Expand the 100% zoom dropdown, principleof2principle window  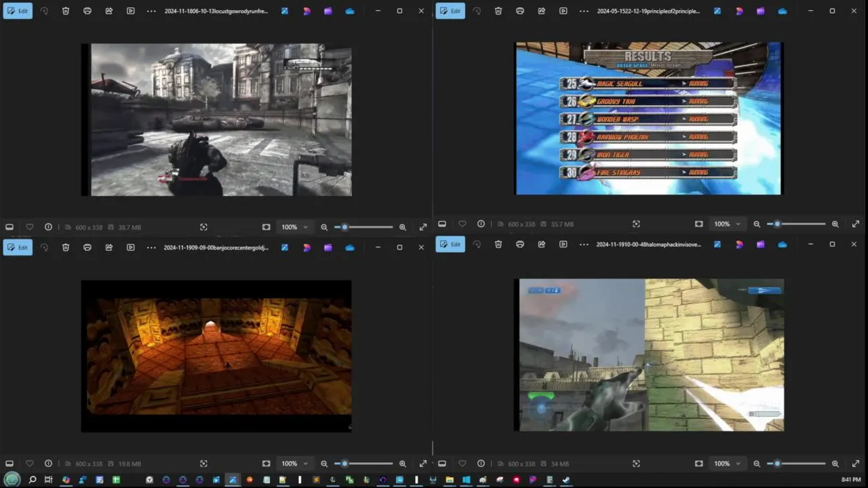click(x=728, y=224)
